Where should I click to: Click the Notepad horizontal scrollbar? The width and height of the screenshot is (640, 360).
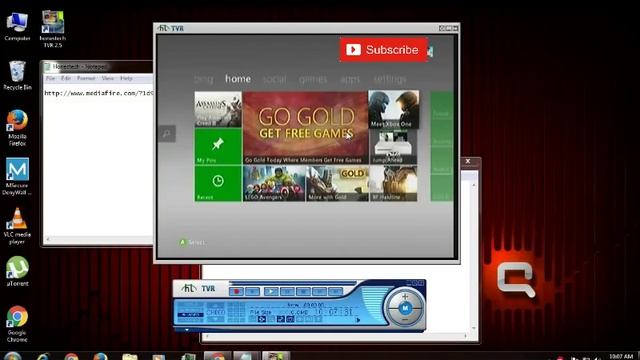point(98,239)
